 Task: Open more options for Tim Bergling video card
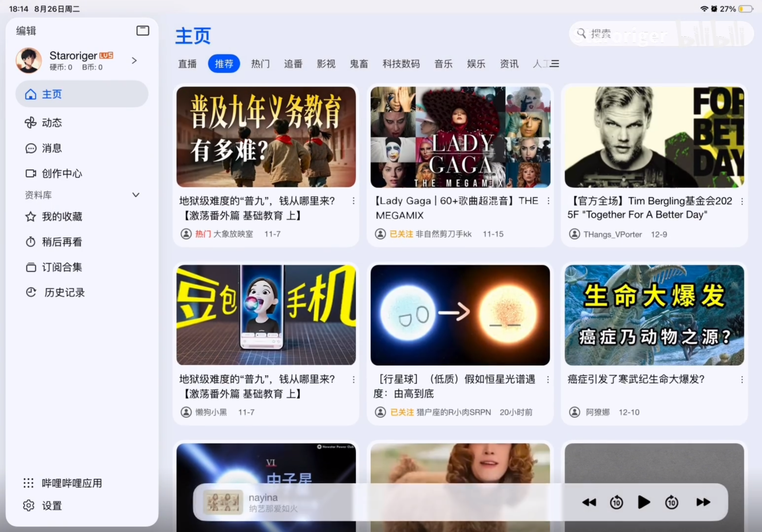(x=742, y=201)
